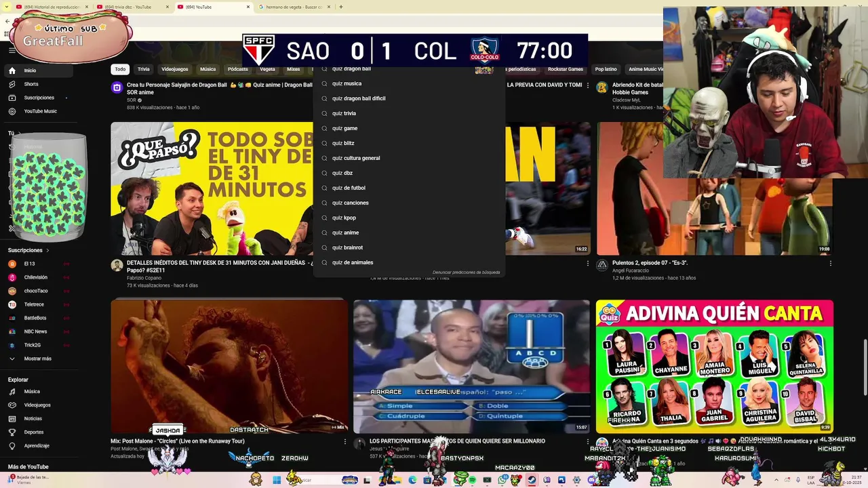Select the Todo filter chip

(120, 69)
